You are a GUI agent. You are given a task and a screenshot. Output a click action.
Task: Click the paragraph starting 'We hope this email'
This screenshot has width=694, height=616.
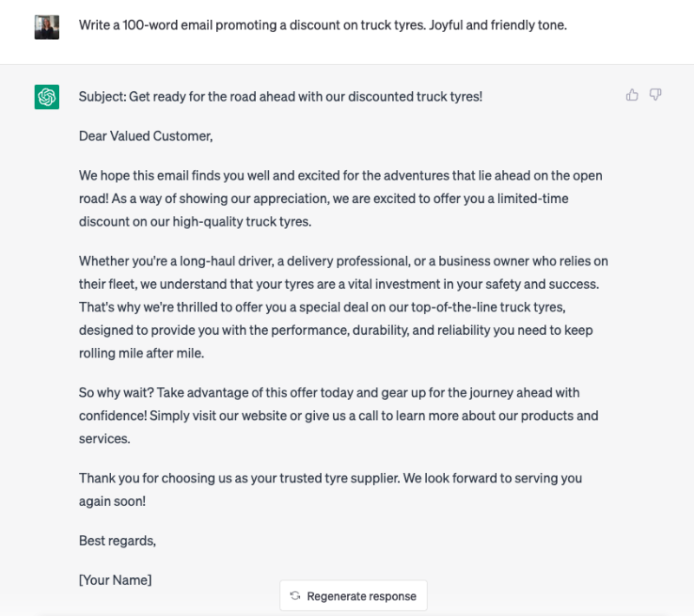(x=341, y=199)
